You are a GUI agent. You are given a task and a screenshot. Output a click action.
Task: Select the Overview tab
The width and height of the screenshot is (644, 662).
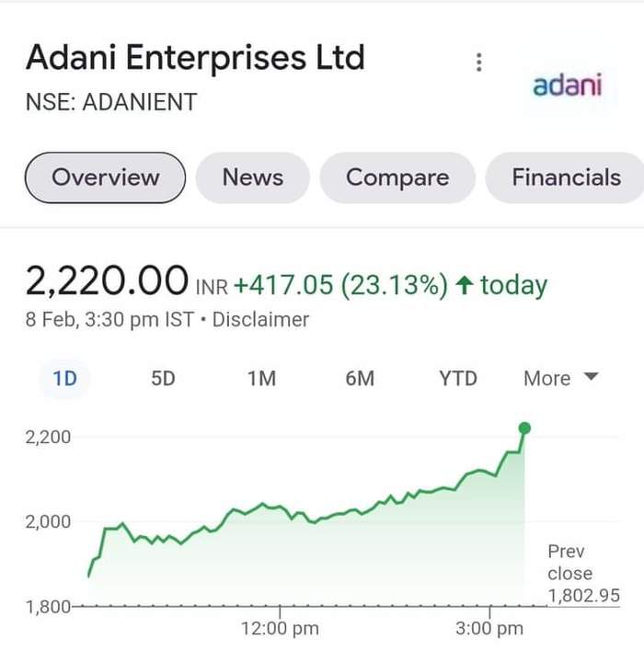pos(105,177)
